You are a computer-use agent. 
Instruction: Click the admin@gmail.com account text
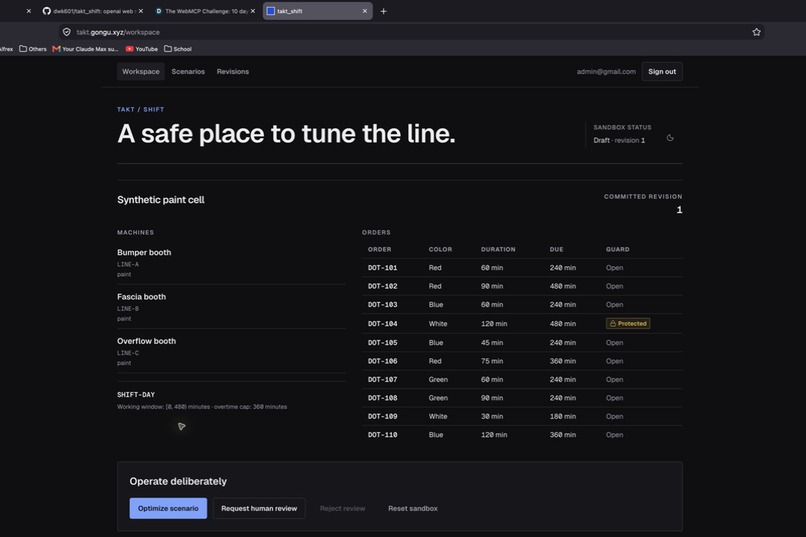[606, 71]
